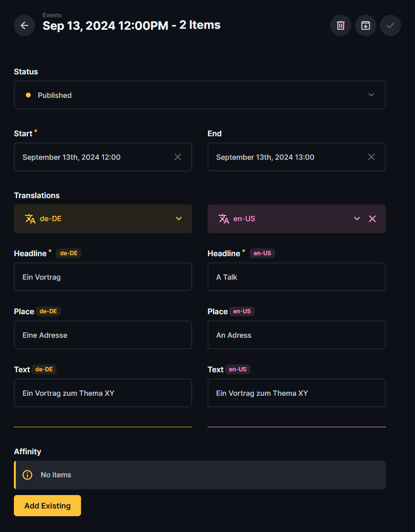Click the archive box icon
This screenshot has height=532, width=415.
point(366,25)
